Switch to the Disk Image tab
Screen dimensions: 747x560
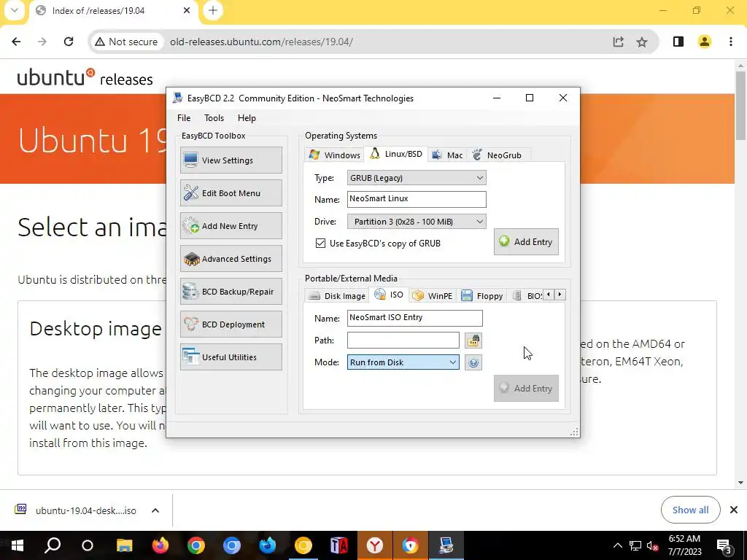pyautogui.click(x=336, y=296)
